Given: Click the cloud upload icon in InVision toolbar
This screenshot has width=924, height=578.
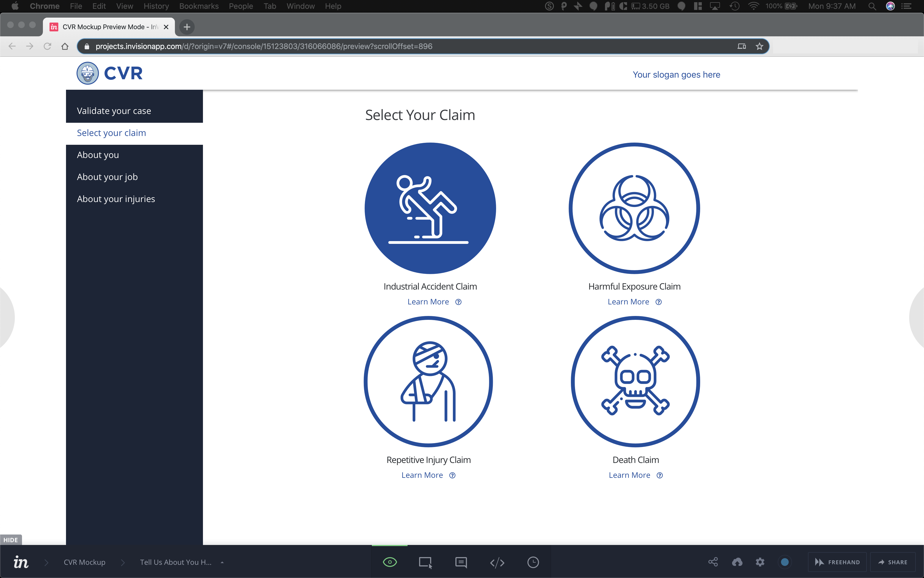Looking at the screenshot, I should coord(737,562).
